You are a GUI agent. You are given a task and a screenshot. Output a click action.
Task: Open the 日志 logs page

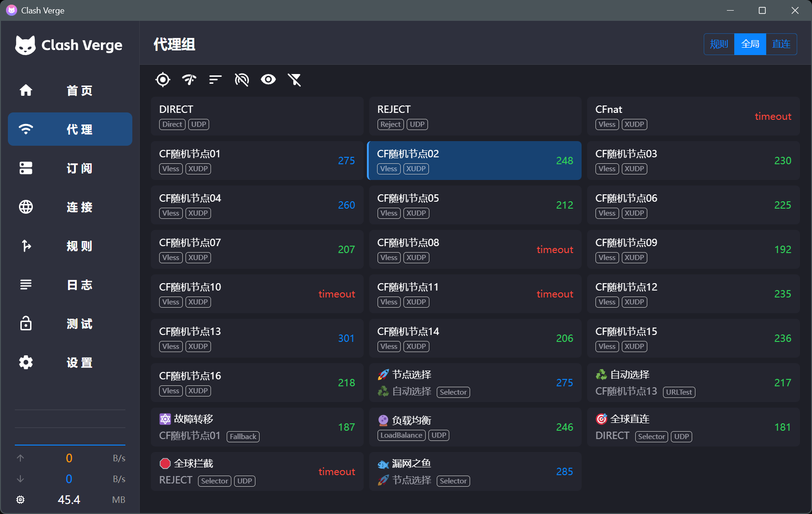click(70, 285)
